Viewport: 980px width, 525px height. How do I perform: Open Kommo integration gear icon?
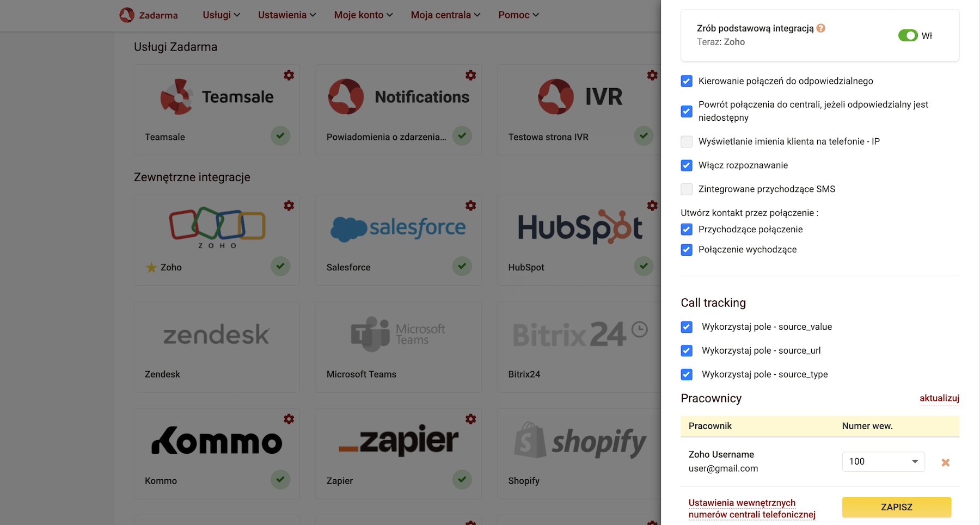(289, 419)
